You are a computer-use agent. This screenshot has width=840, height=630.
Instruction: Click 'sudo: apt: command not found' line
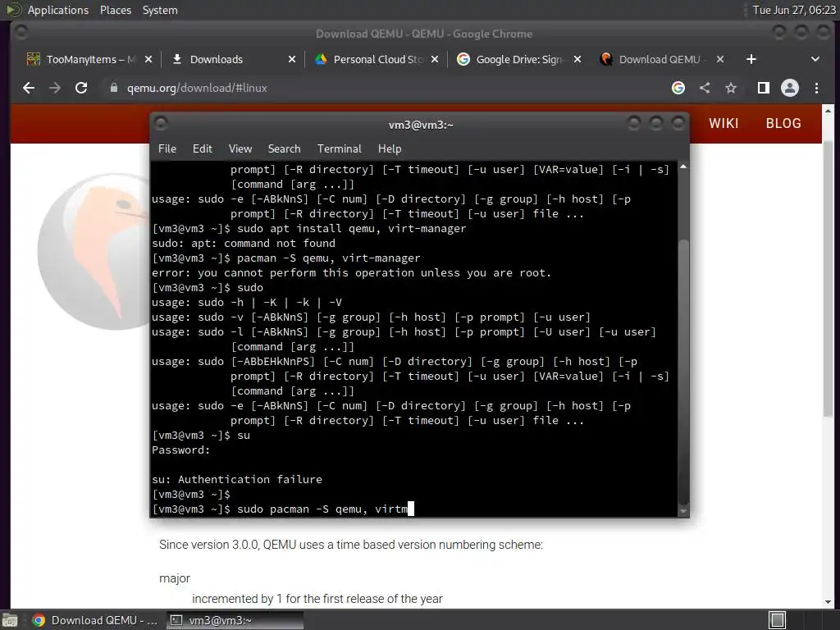(x=243, y=243)
